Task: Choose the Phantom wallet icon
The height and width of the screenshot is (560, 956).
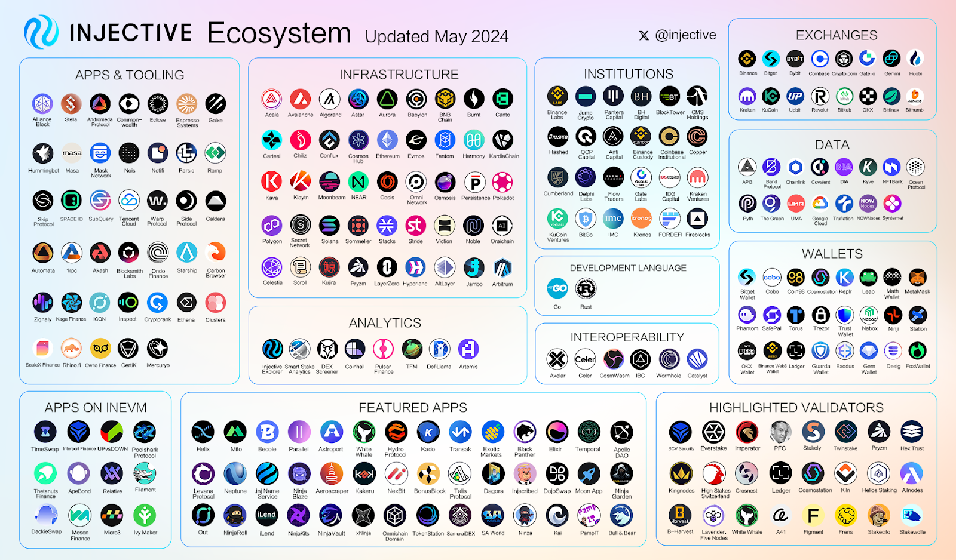Action: [747, 315]
